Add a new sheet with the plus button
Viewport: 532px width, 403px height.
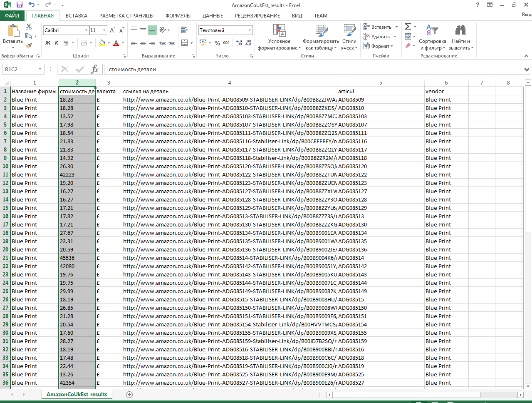tap(129, 394)
